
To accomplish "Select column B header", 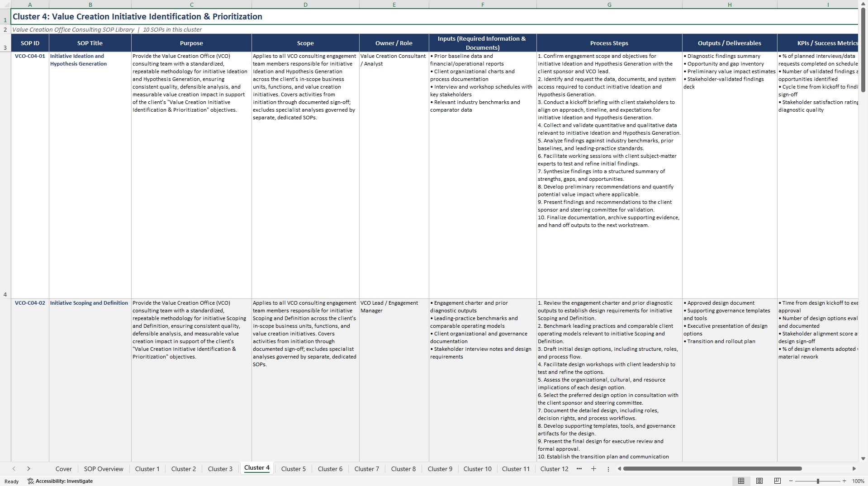I will (90, 5).
